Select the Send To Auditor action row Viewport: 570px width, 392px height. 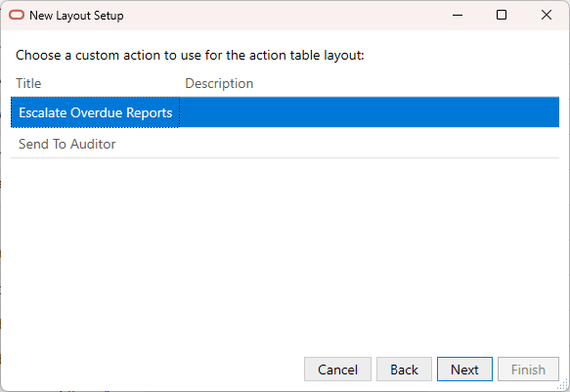[x=285, y=144]
